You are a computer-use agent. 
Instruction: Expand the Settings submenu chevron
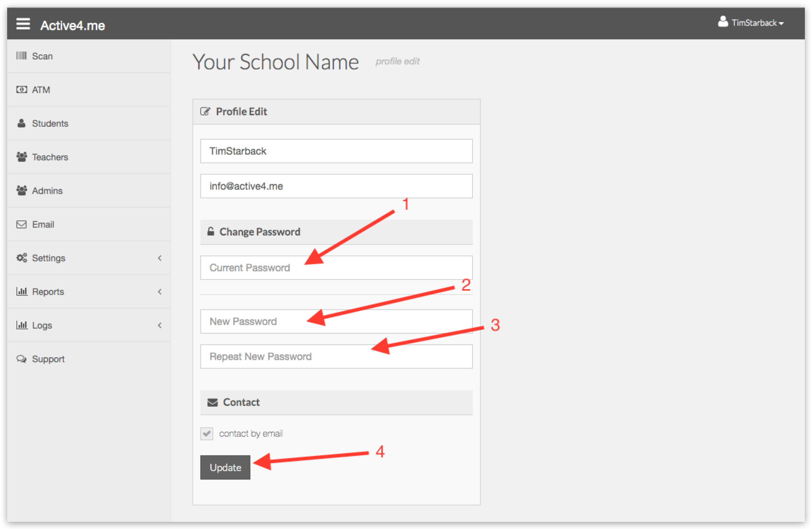pyautogui.click(x=160, y=258)
